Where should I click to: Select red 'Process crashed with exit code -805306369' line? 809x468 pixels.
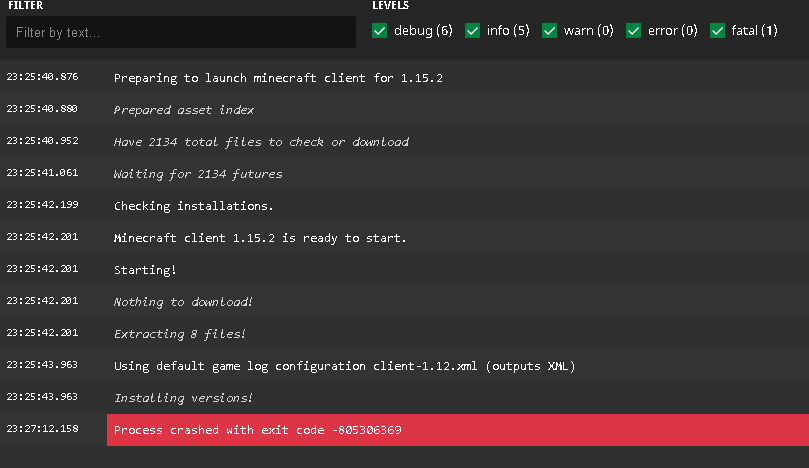458,430
